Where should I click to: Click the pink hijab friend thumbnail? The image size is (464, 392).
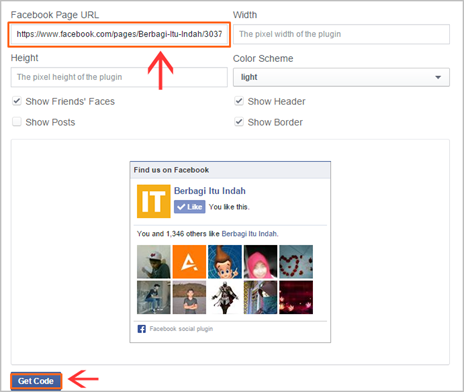tap(260, 262)
